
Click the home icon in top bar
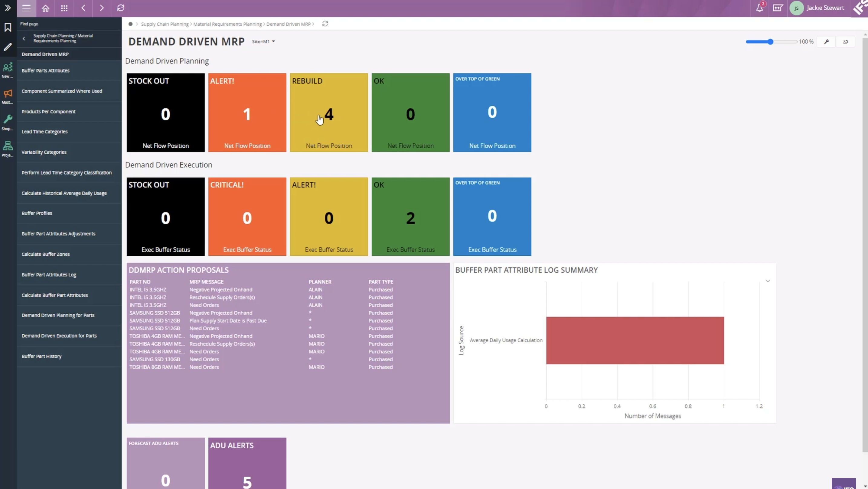click(45, 8)
